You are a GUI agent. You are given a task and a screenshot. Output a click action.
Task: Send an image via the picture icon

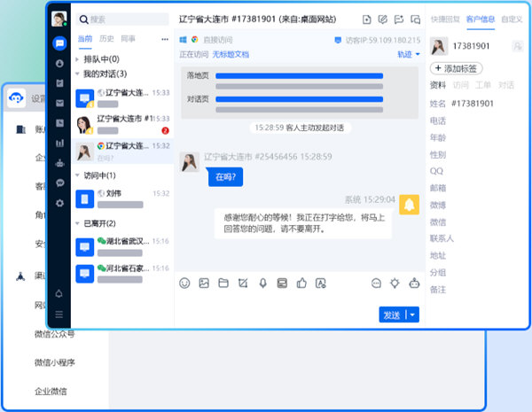pos(204,284)
